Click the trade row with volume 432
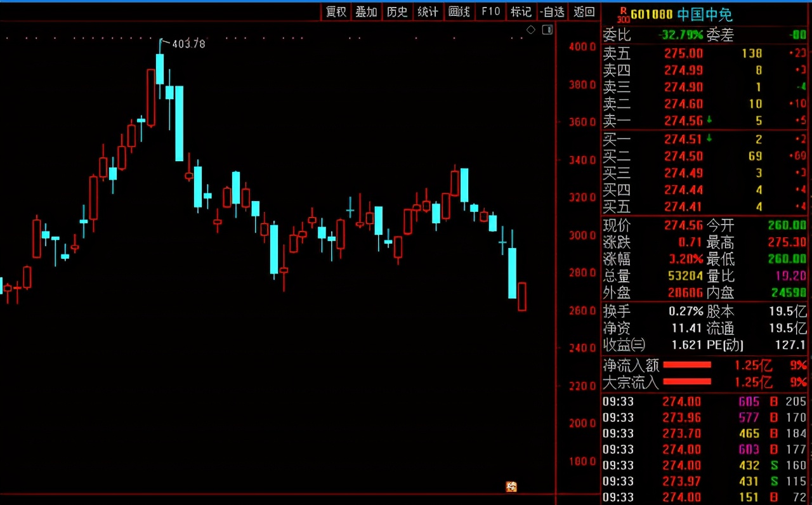The image size is (812, 505). (x=704, y=465)
